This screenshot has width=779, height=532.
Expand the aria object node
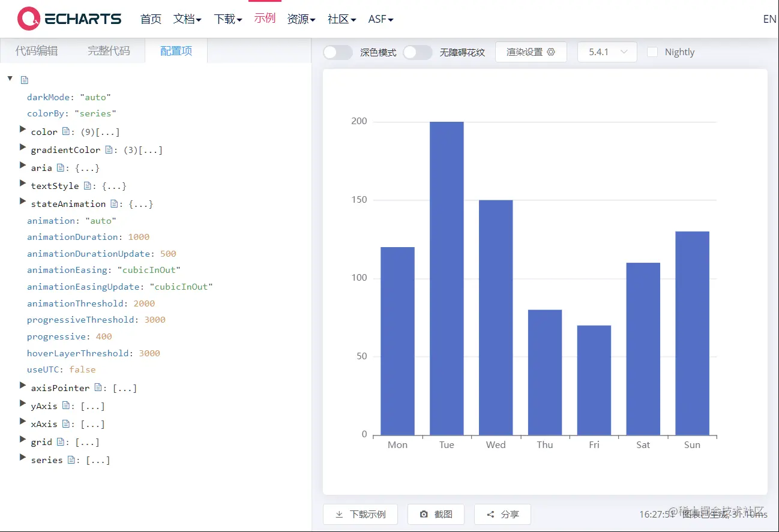point(23,166)
